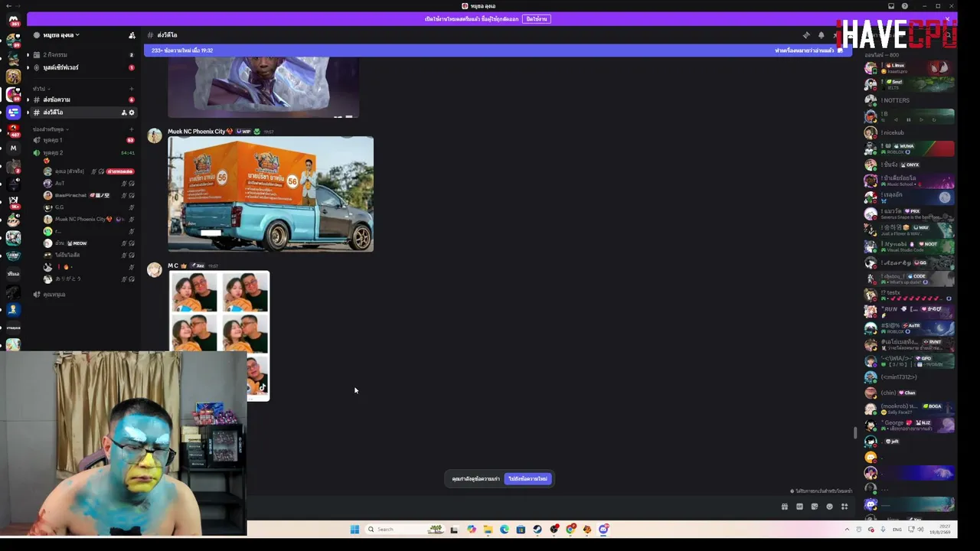980x551 pixels.
Task: Open the member with the ONYX tag
Action: coord(910,165)
